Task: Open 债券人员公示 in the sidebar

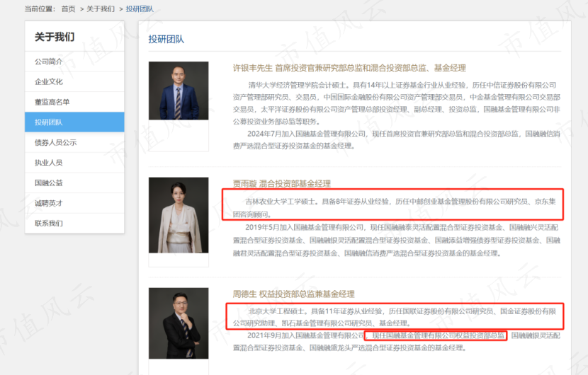Action: pyautogui.click(x=74, y=142)
